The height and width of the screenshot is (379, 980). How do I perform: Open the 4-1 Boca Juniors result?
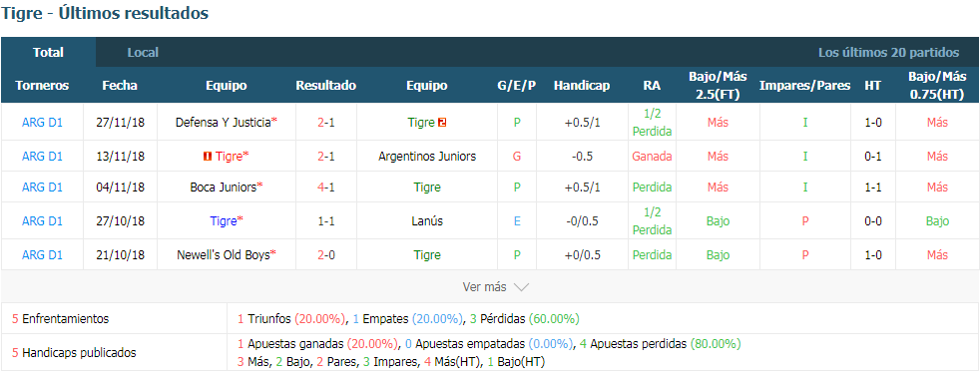point(325,187)
